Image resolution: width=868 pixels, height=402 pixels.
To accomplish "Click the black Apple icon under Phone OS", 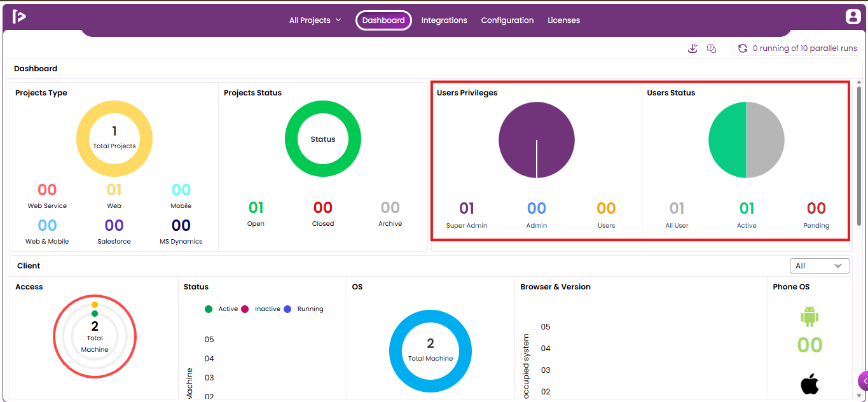I will click(x=809, y=384).
